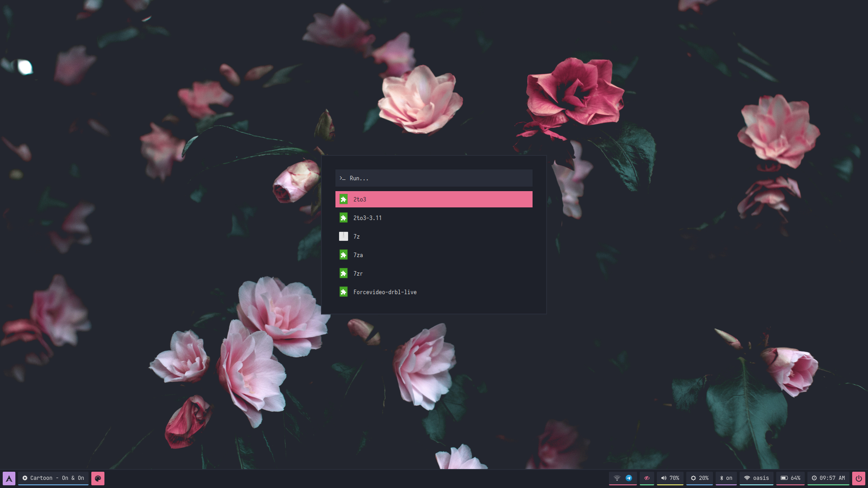Click the battery 64% indicator
This screenshot has height=488, width=868.
click(x=790, y=478)
